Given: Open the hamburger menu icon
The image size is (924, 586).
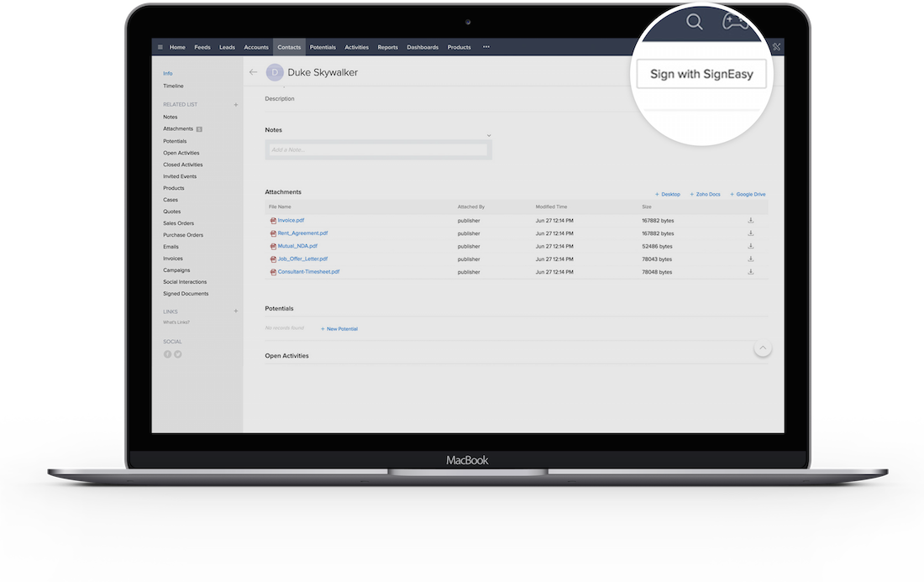Looking at the screenshot, I should [x=160, y=47].
